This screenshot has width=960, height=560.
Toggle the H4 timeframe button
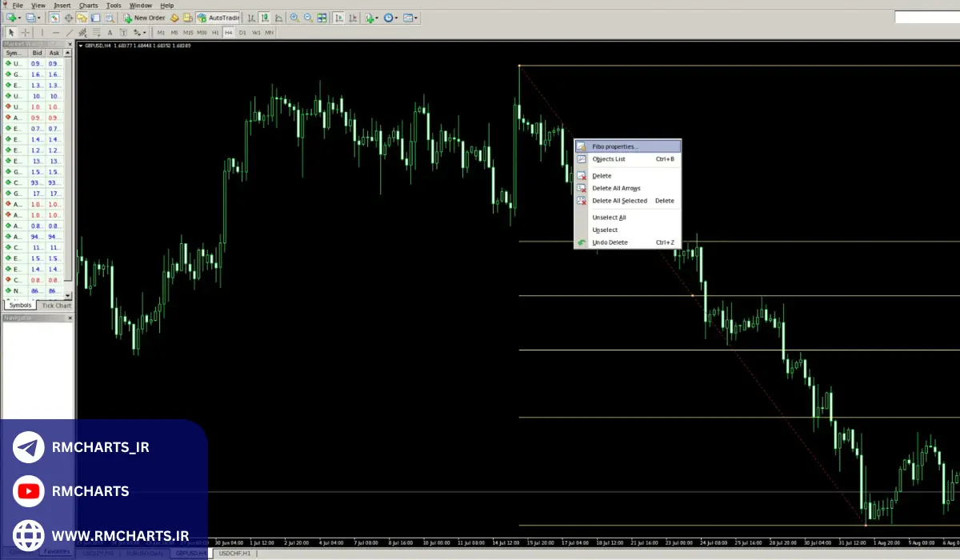click(228, 33)
